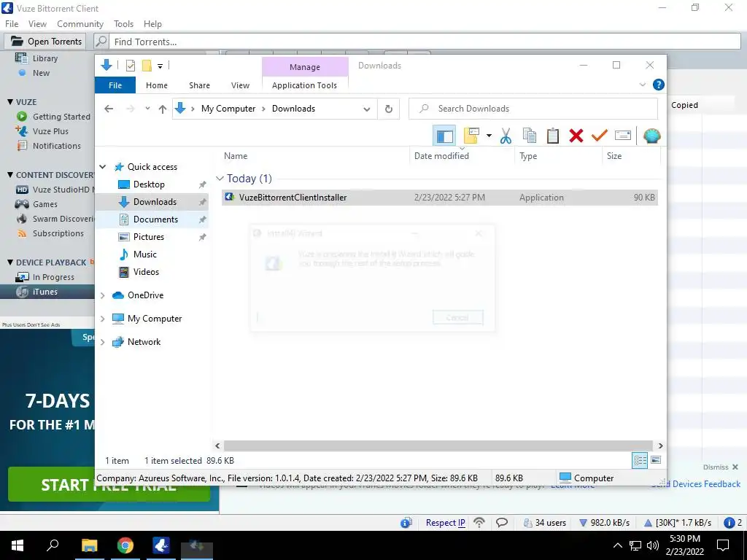Viewport: 747px width, 560px height.
Task: Open the New folder icon dropdown arrow
Action: [489, 136]
